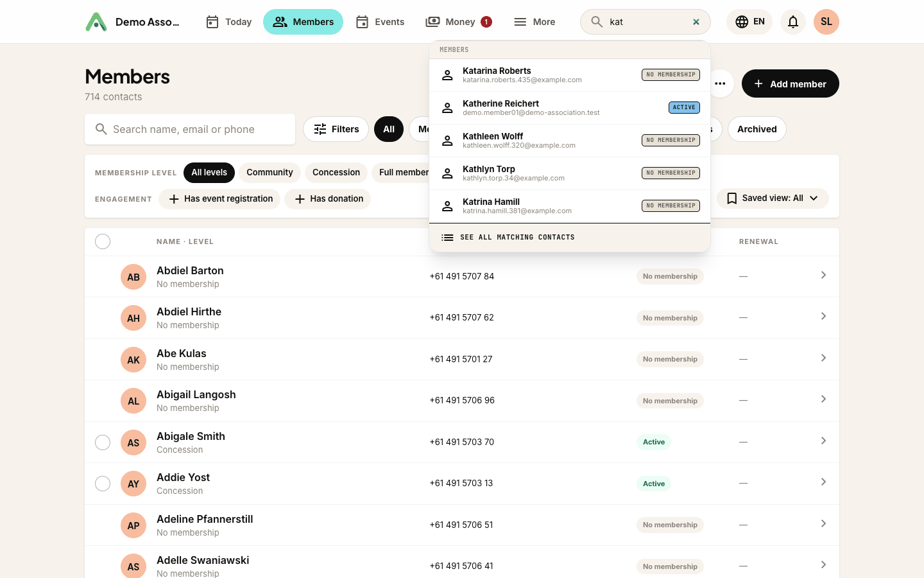The image size is (924, 578).
Task: Expand Abdiel Barton row chevron
Action: (x=823, y=276)
